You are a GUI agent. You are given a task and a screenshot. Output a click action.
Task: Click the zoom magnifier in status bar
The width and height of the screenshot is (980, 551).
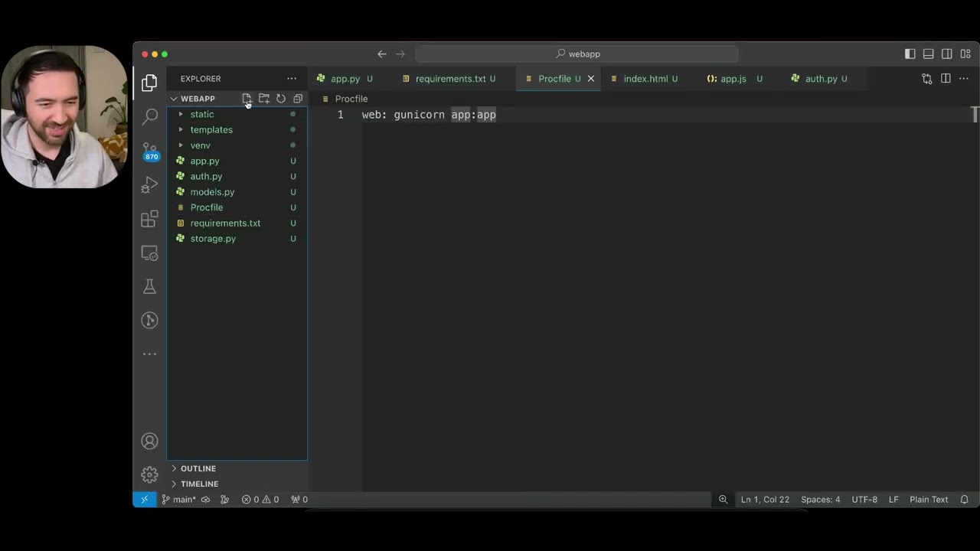click(723, 499)
